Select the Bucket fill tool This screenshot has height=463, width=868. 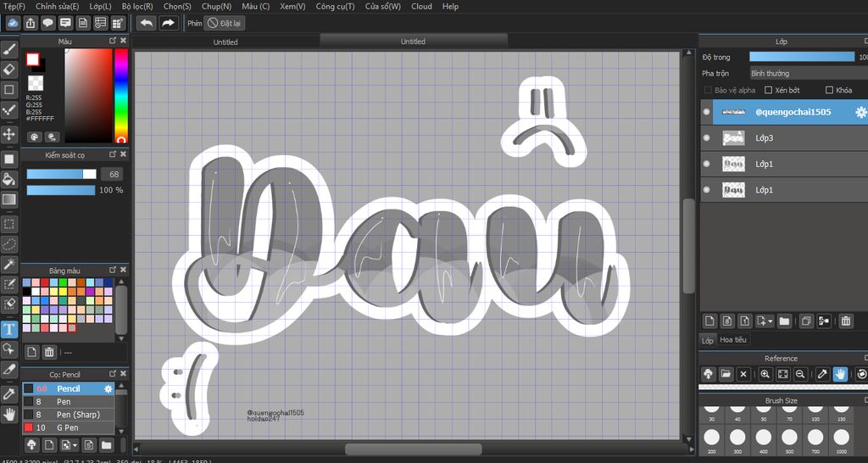[x=9, y=179]
